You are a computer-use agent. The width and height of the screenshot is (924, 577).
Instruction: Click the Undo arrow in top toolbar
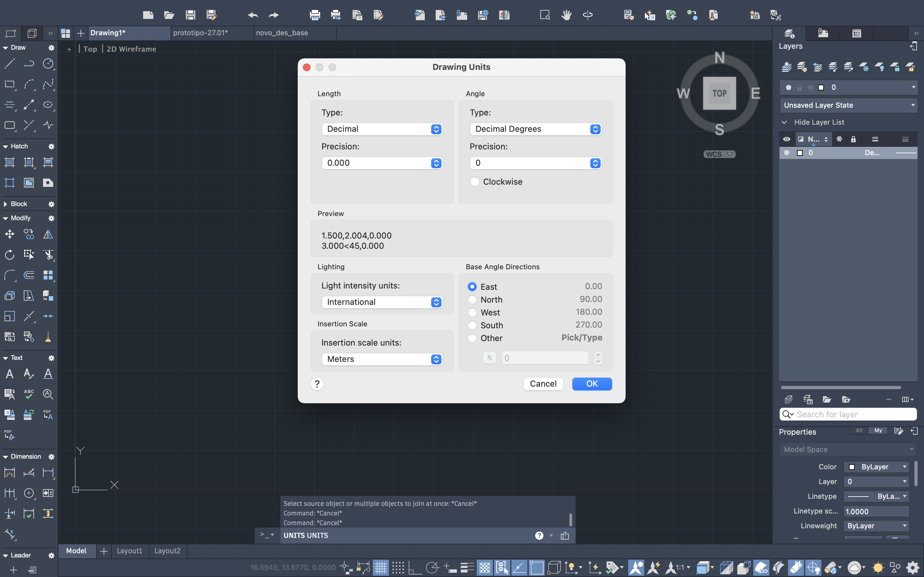pos(252,15)
